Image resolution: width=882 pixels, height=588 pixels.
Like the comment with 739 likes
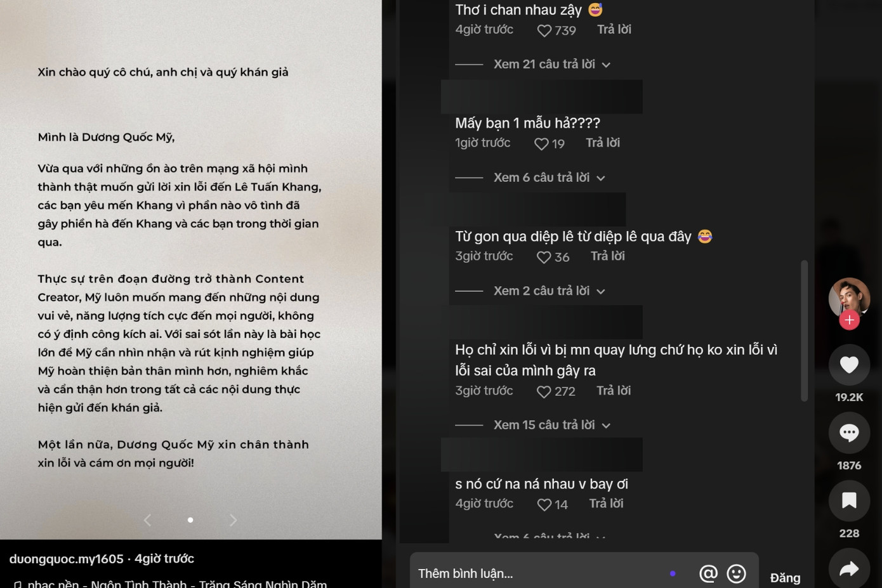pos(544,30)
